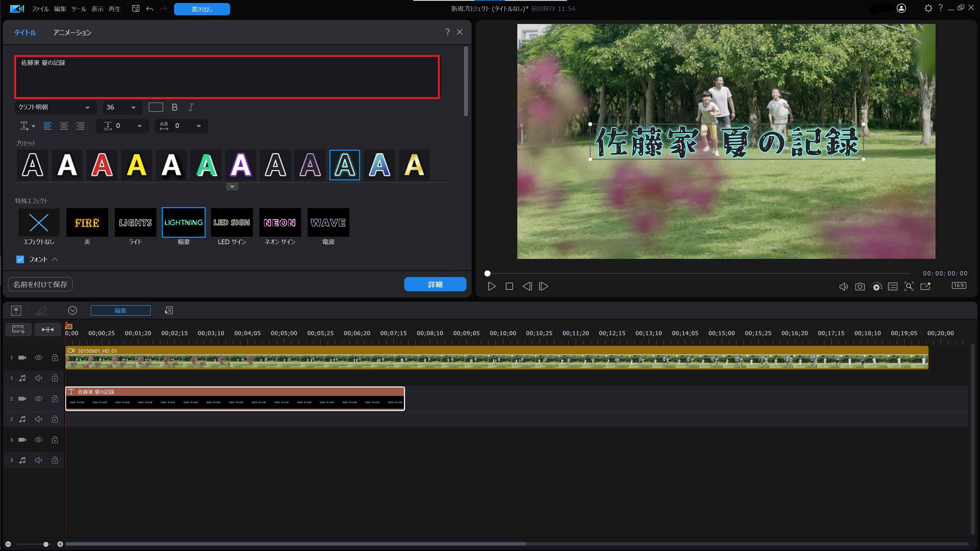The image size is (980, 551).
Task: Select the FIRE special effect
Action: click(87, 222)
